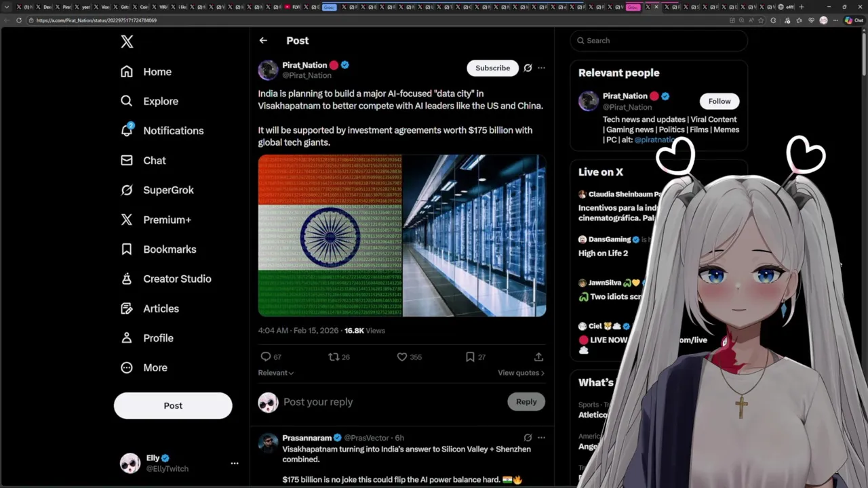Open the India flag image

pyautogui.click(x=330, y=236)
